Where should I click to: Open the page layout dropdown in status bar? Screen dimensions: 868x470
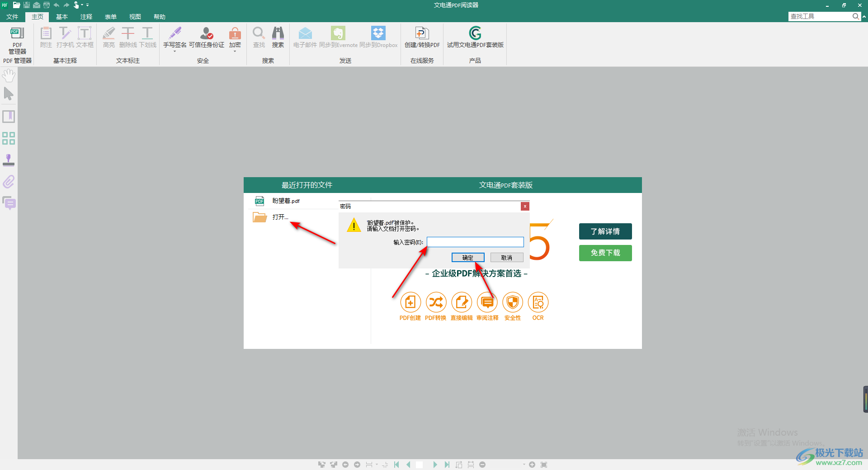[377, 465]
